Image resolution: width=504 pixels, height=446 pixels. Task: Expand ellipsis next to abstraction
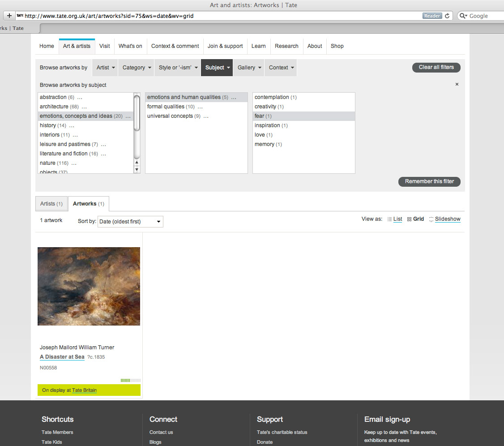pos(80,98)
